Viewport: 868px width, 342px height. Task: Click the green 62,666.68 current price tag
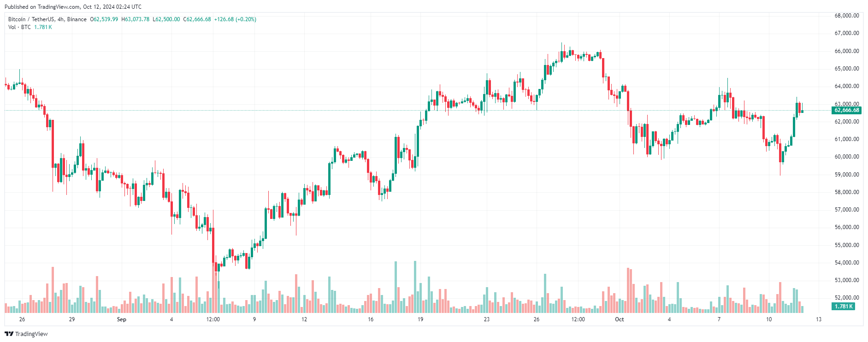847,110
